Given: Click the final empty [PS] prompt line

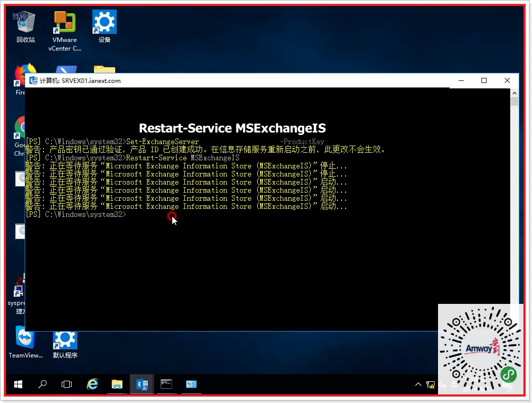Looking at the screenshot, I should [76, 214].
